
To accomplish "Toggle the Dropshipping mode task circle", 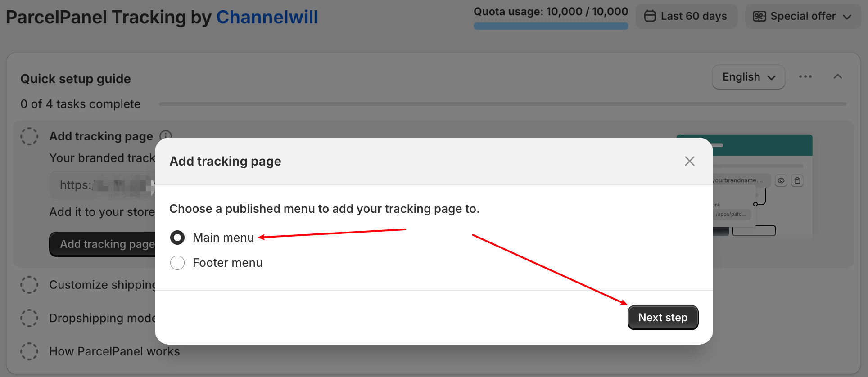I will 29,318.
